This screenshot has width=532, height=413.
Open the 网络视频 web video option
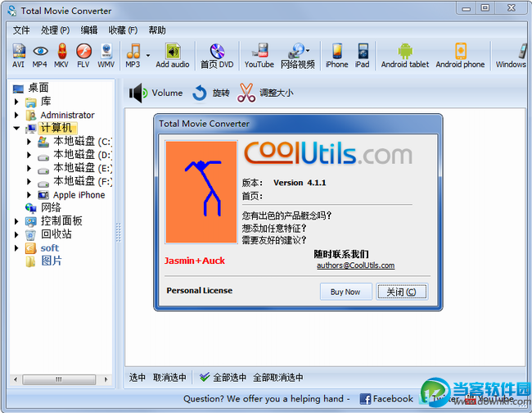[298, 56]
